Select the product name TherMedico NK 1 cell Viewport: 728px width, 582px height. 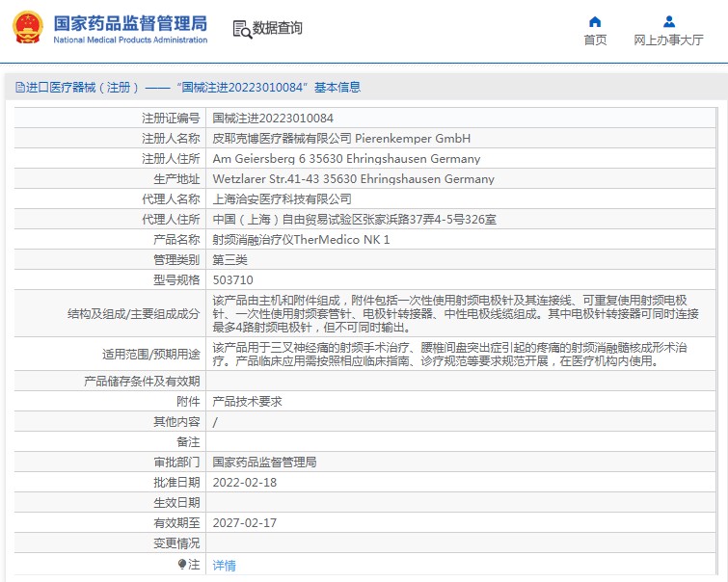tap(301, 240)
